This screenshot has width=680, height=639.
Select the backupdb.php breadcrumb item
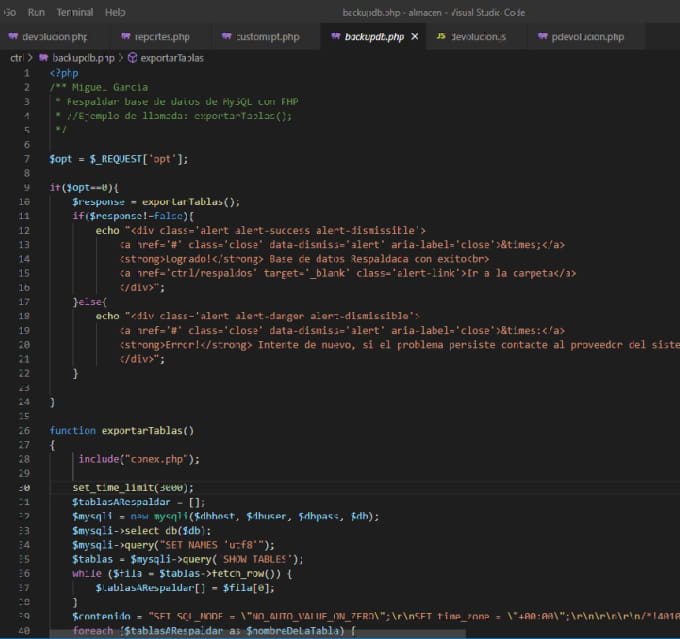click(x=83, y=58)
